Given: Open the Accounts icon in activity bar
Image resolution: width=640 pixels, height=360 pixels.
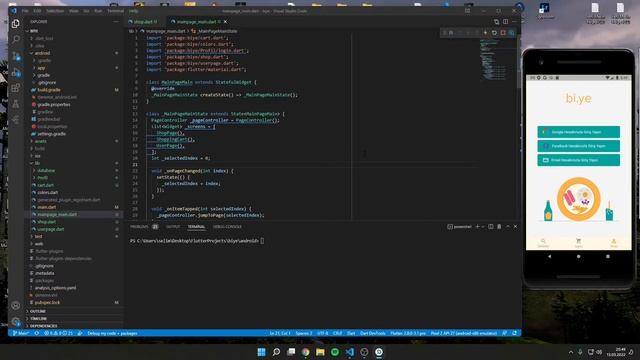Looking at the screenshot, I should (x=16, y=305).
